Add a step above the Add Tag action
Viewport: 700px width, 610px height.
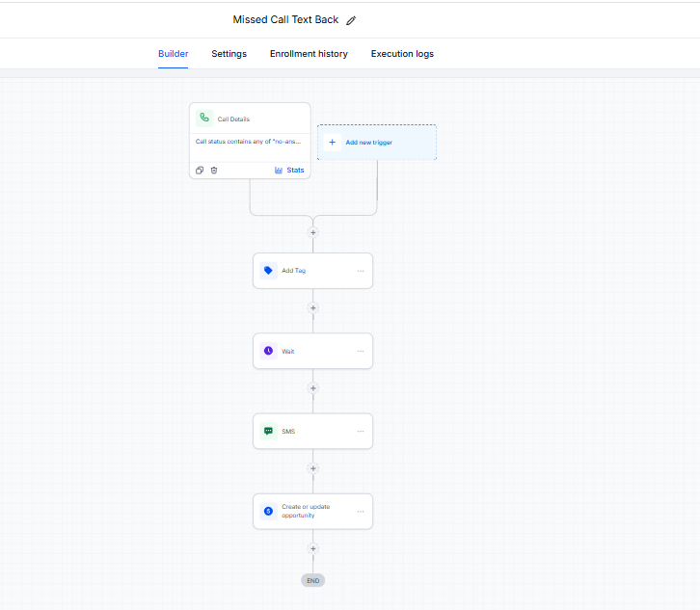313,232
